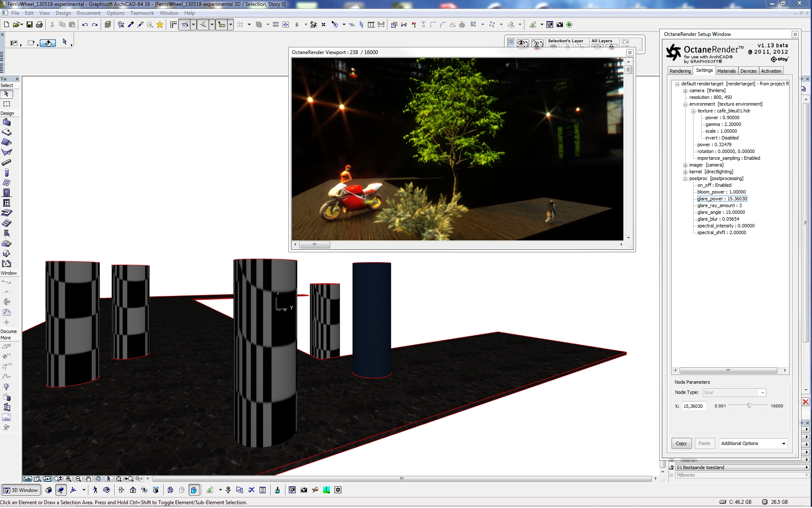
Task: Click the X value input field
Action: (x=694, y=407)
